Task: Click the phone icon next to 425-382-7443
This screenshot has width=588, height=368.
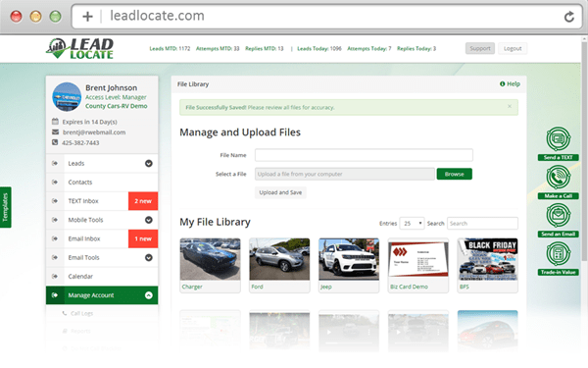Action: [55, 142]
